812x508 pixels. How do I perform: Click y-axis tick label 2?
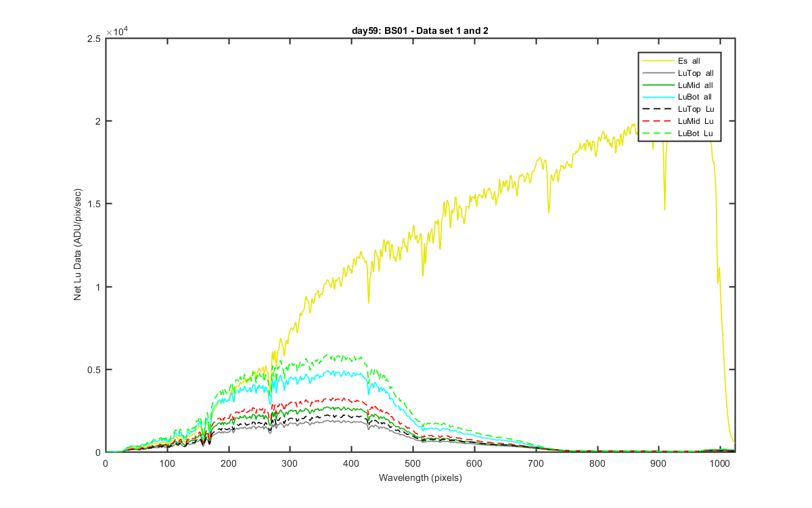[x=99, y=121]
